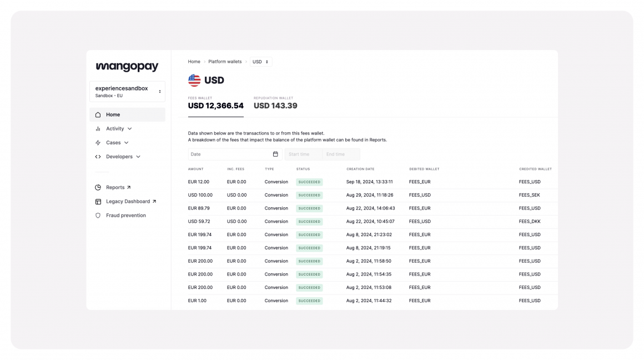
Task: Click the Legacy Dashboard layout icon
Action: tap(98, 202)
